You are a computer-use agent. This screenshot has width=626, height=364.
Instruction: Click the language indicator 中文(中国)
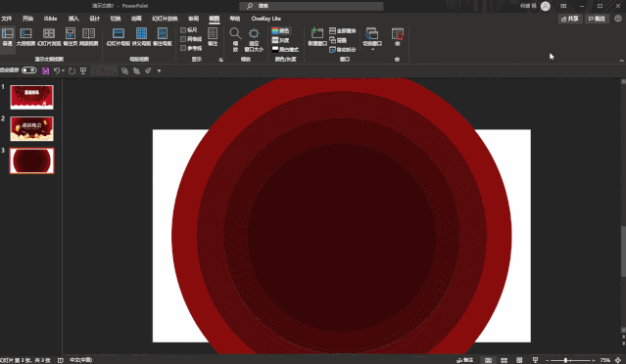81,360
